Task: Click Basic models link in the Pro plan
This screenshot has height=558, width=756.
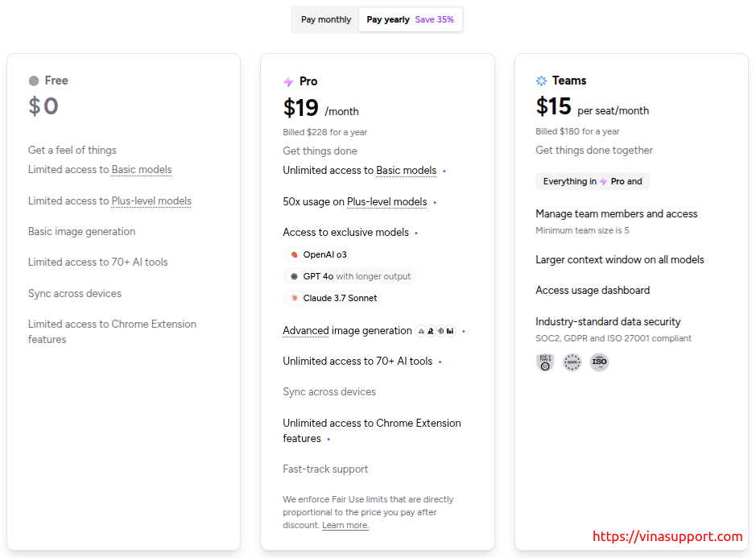Action: (406, 170)
